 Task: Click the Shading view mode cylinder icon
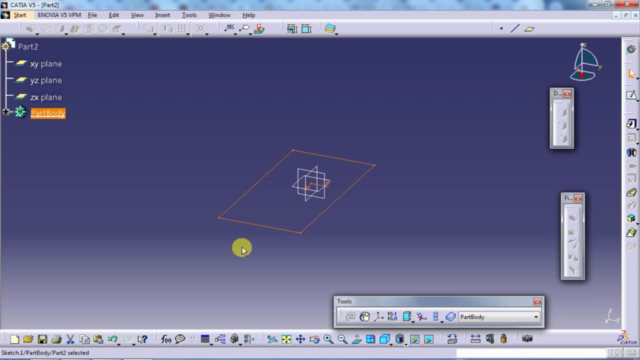(400, 339)
